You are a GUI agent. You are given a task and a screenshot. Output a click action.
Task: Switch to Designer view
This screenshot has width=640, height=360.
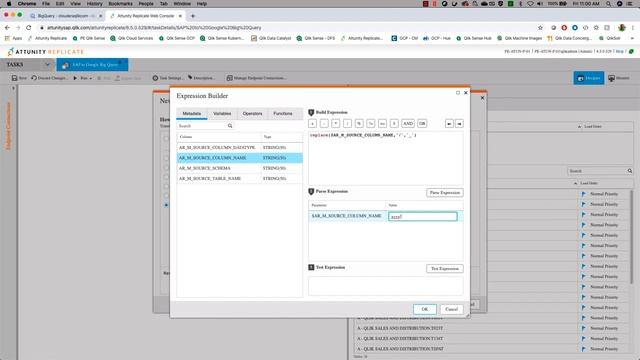pos(589,78)
